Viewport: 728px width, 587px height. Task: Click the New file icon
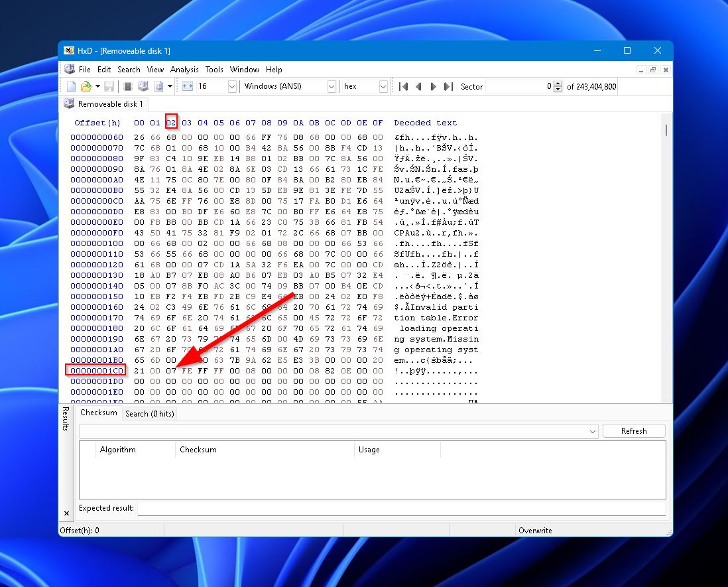(x=71, y=86)
